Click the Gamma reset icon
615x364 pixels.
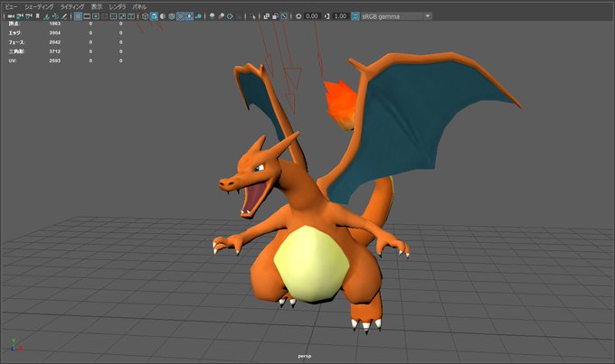point(327,16)
